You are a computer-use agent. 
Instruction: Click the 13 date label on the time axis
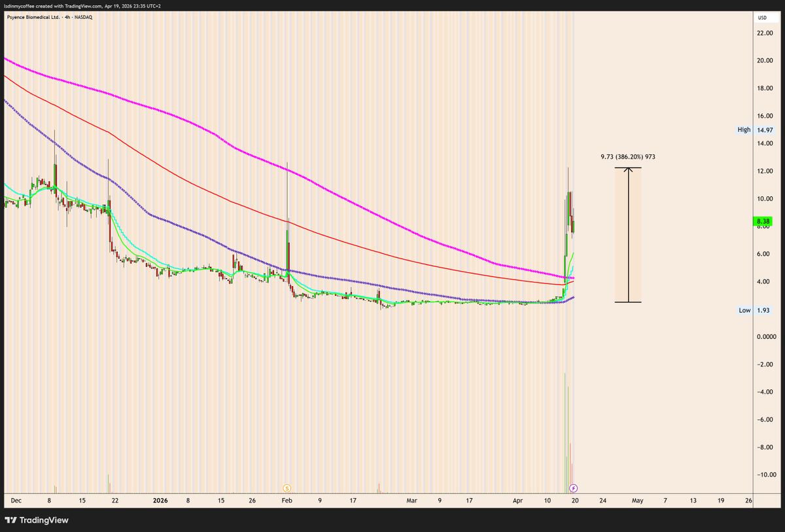pyautogui.click(x=693, y=501)
